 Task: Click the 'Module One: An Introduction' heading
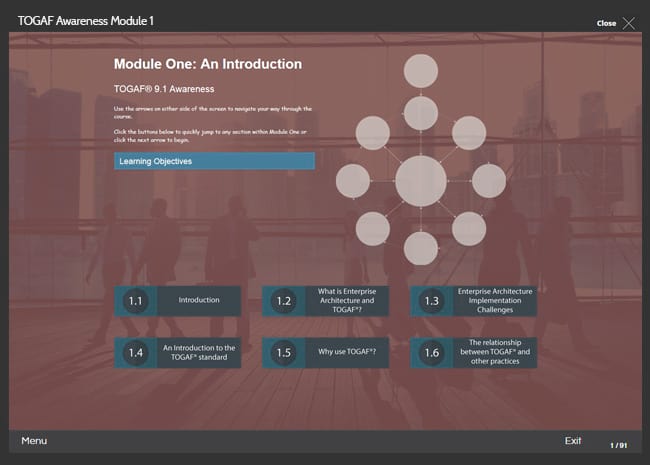click(x=208, y=64)
